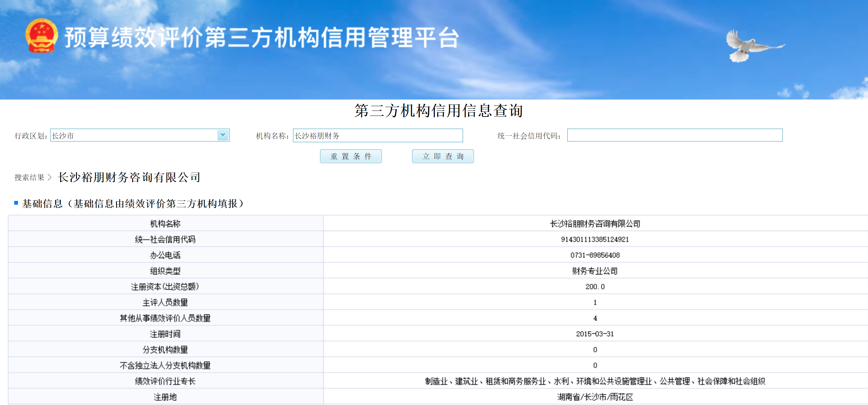The image size is (868, 405).
Task: Select the 长沙裕朋财务咨询有限公司 result heading
Action: [x=129, y=177]
